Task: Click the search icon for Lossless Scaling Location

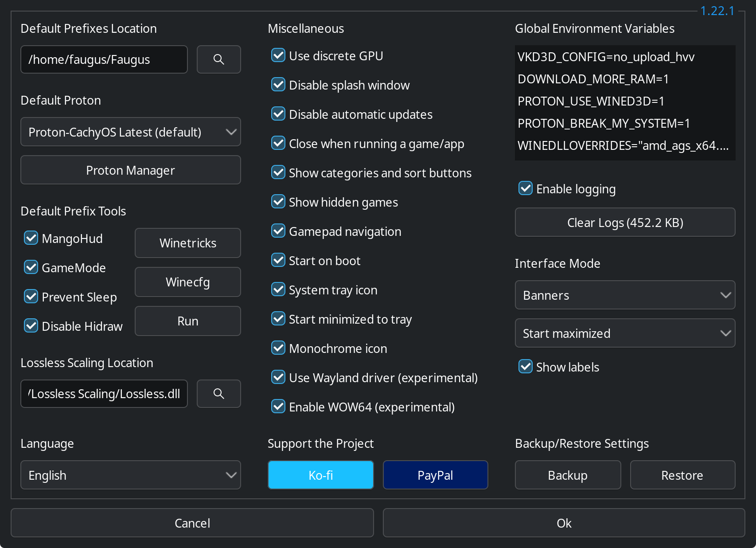Action: point(219,394)
